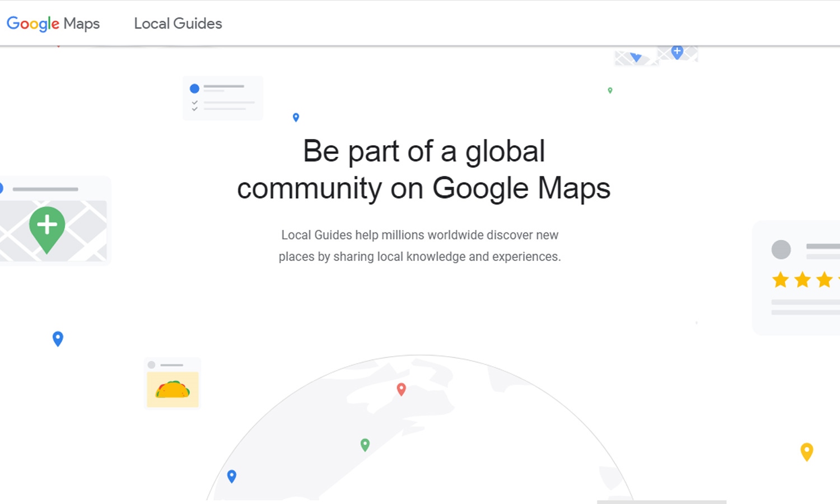Image resolution: width=840 pixels, height=504 pixels.
Task: Click the green pin on the globe illustration
Action: [365, 445]
